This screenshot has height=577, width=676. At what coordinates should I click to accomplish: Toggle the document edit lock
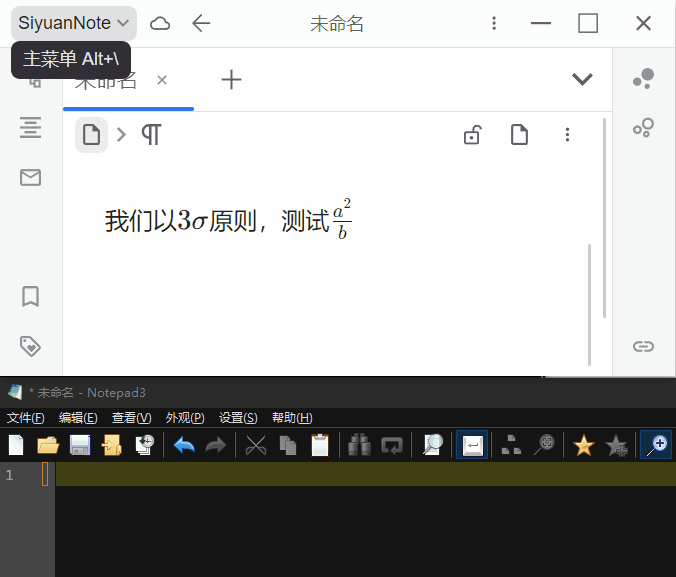click(472, 135)
